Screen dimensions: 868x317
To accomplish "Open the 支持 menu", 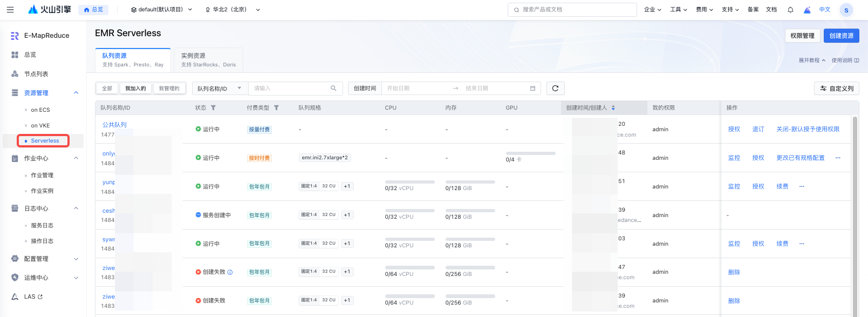I will click(x=730, y=10).
